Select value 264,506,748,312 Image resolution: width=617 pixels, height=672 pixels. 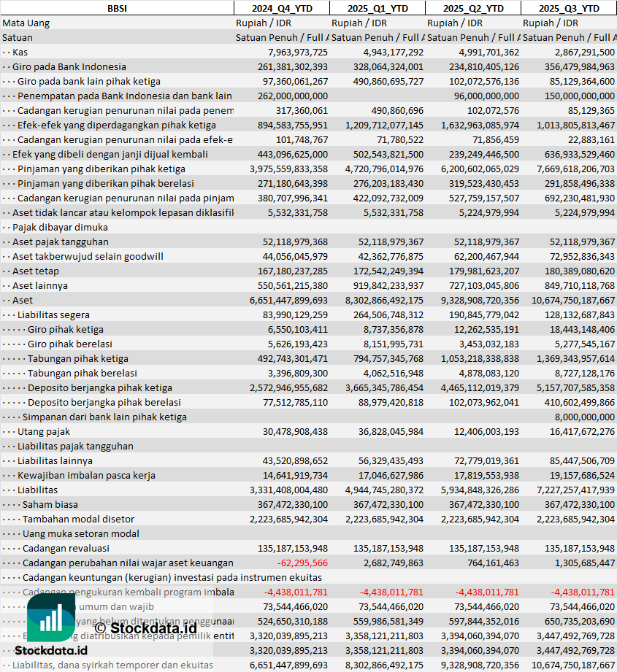pos(388,314)
